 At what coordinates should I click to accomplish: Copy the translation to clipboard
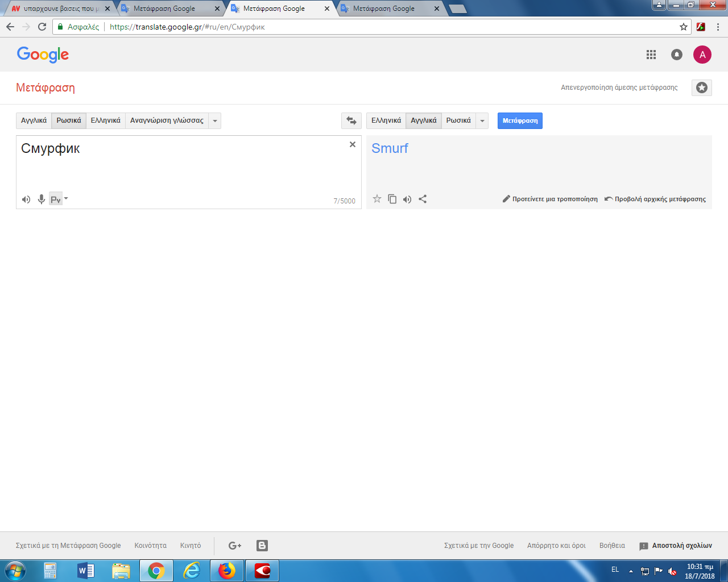tap(392, 199)
